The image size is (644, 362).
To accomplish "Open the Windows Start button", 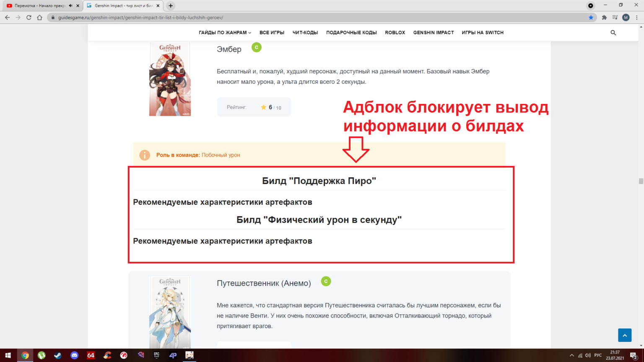I will coord(8,355).
